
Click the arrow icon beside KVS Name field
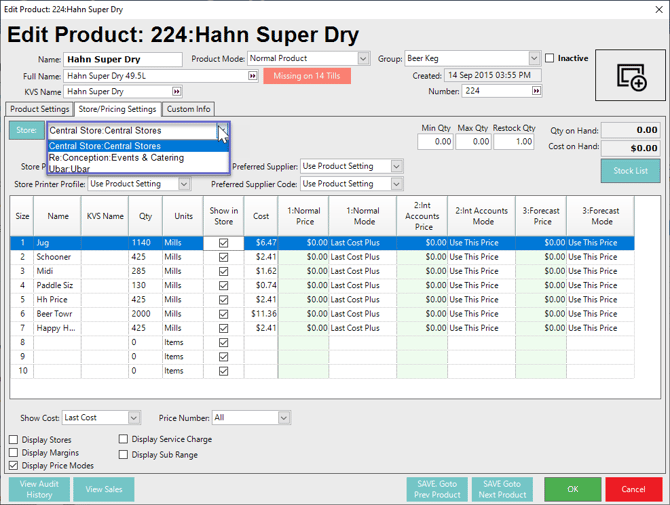[x=177, y=92]
